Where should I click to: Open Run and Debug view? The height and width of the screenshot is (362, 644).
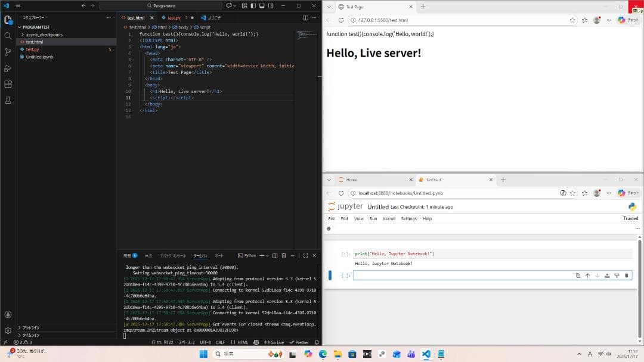pos(8,68)
